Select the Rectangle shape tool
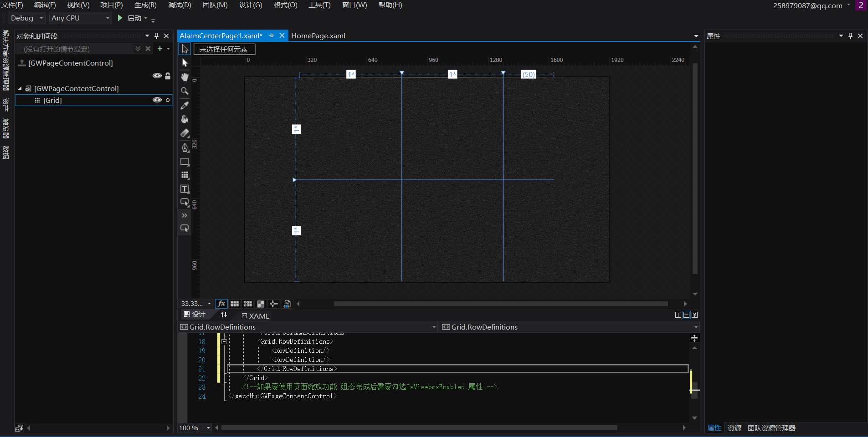868x437 pixels. (x=185, y=162)
